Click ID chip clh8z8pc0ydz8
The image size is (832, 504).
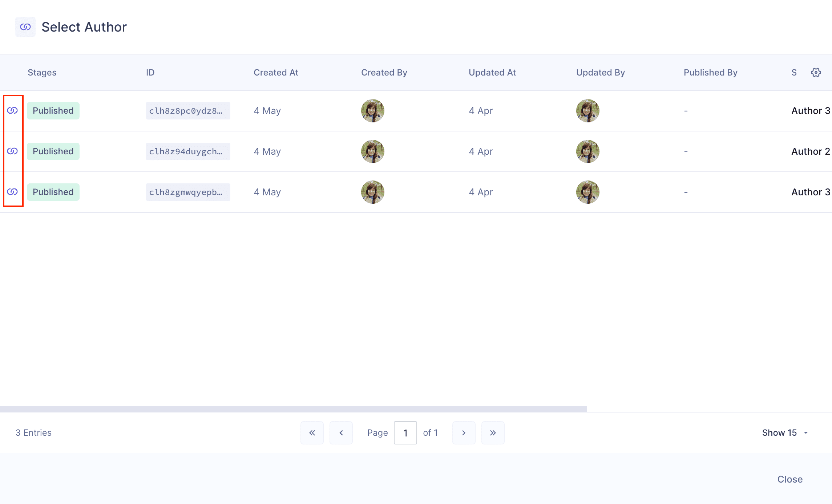(188, 111)
